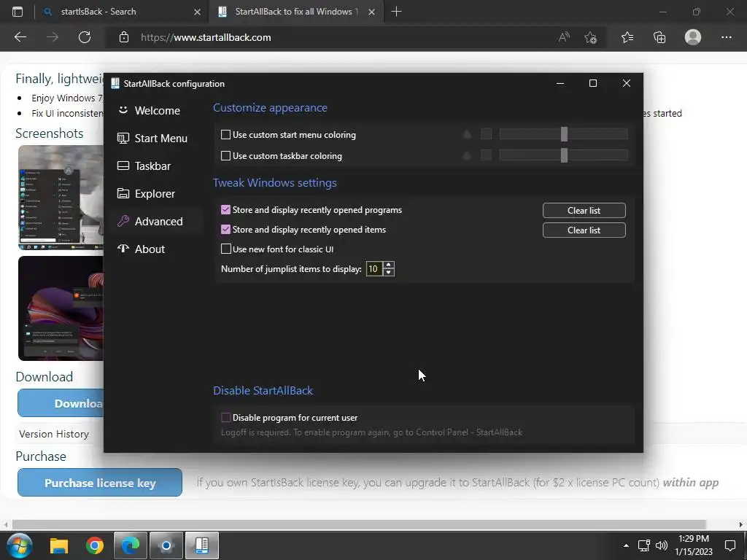
Task: Open File Explorer from taskbar
Action: [60, 545]
